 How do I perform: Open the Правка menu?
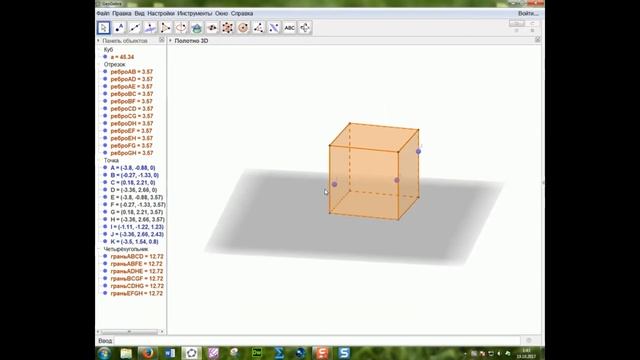click(122, 13)
